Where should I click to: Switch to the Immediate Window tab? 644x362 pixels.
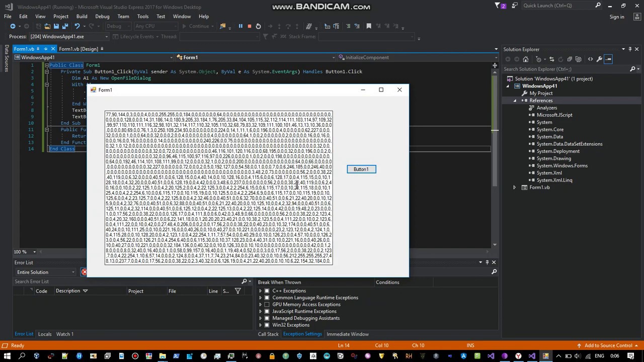[x=348, y=334]
